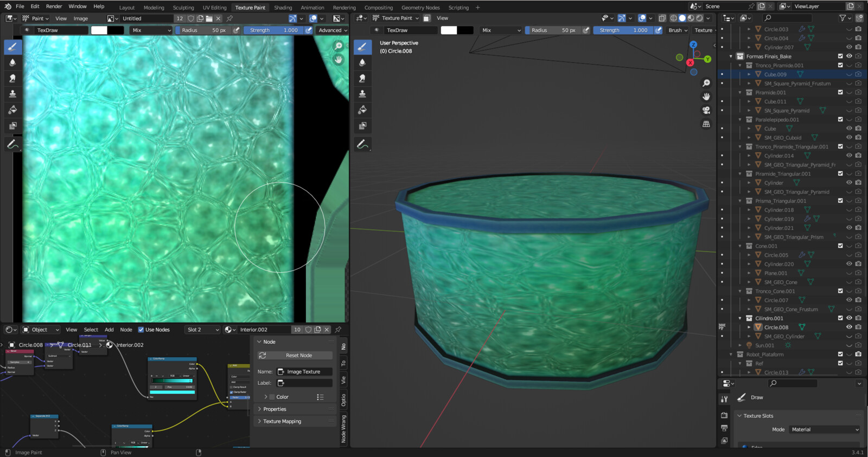
Task: Enable the Color checkbox in the Node panel
Action: [x=272, y=397]
